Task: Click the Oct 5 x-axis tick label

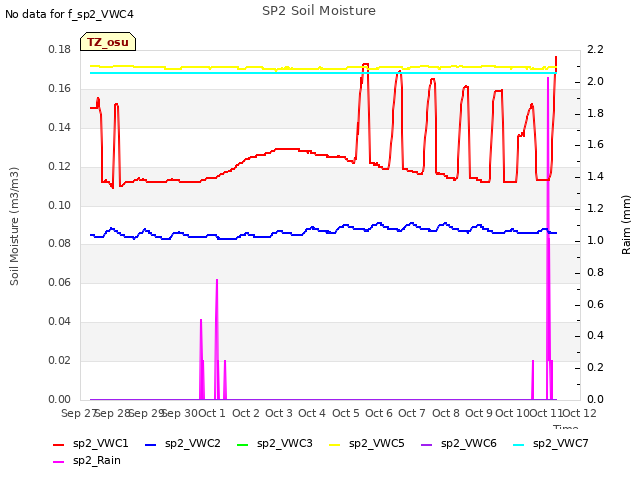Action: click(x=346, y=413)
